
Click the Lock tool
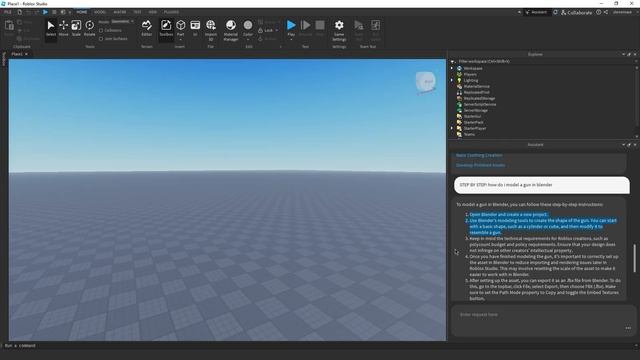266,30
